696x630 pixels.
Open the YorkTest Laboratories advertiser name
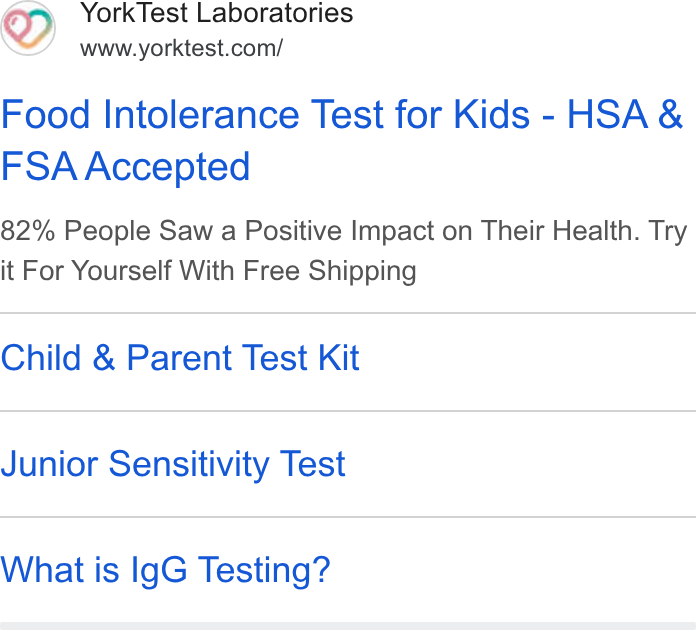pyautogui.click(x=217, y=12)
